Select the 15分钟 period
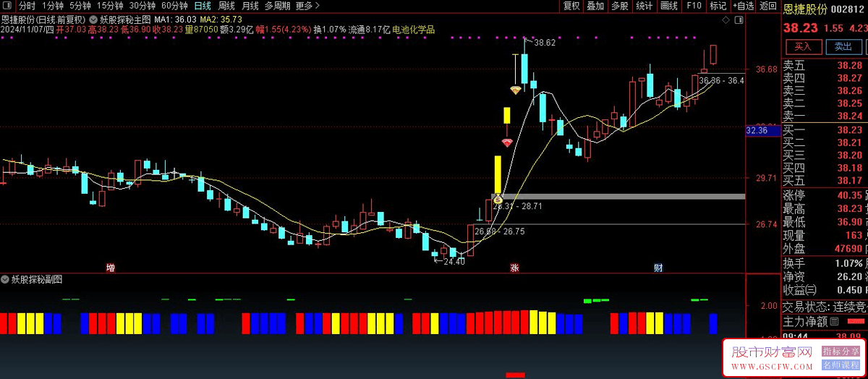 click(x=110, y=6)
